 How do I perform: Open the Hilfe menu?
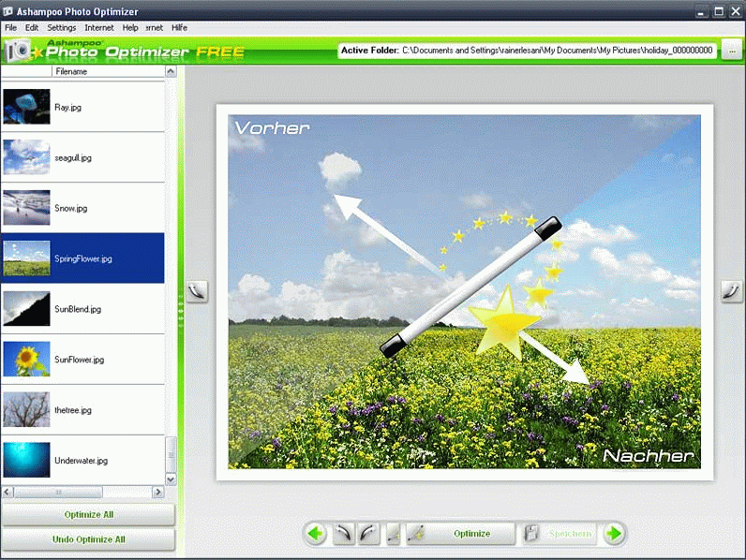[179, 27]
